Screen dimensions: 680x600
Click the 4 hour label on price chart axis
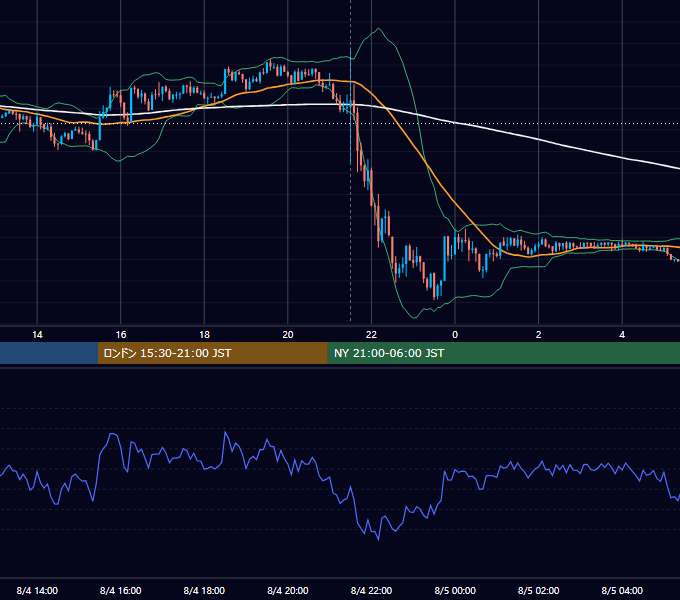pos(622,335)
